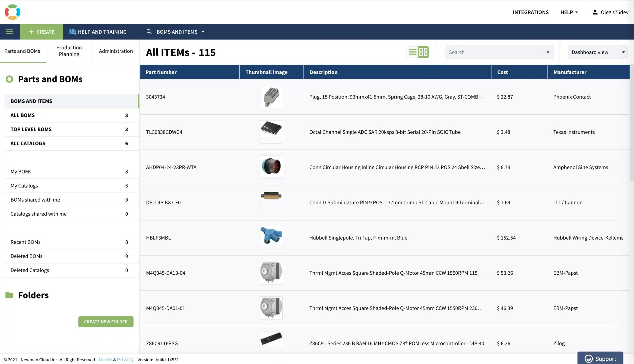This screenshot has height=364, width=634.
Task: Open the Dashboard view dropdown
Action: [598, 52]
